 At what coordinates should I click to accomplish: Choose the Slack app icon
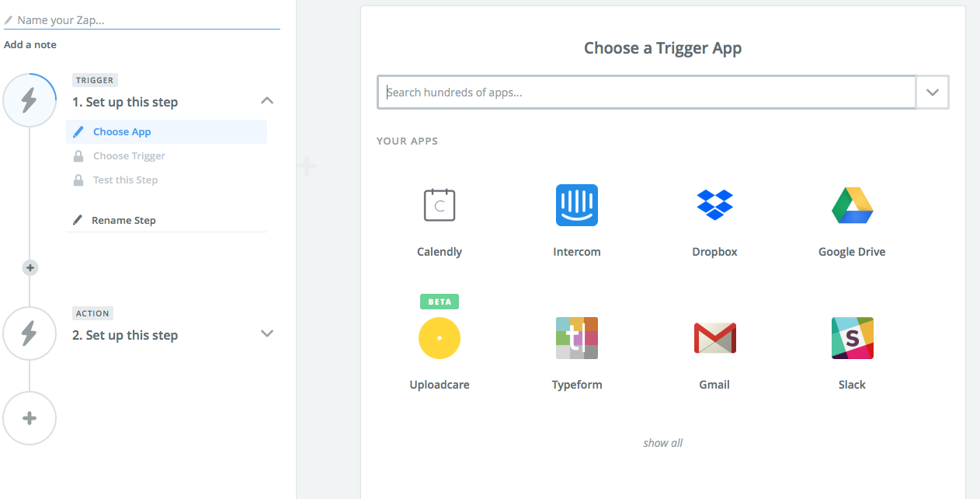[852, 338]
